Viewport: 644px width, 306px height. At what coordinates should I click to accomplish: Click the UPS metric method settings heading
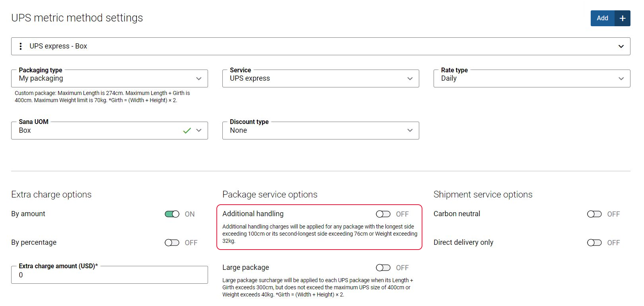77,18
